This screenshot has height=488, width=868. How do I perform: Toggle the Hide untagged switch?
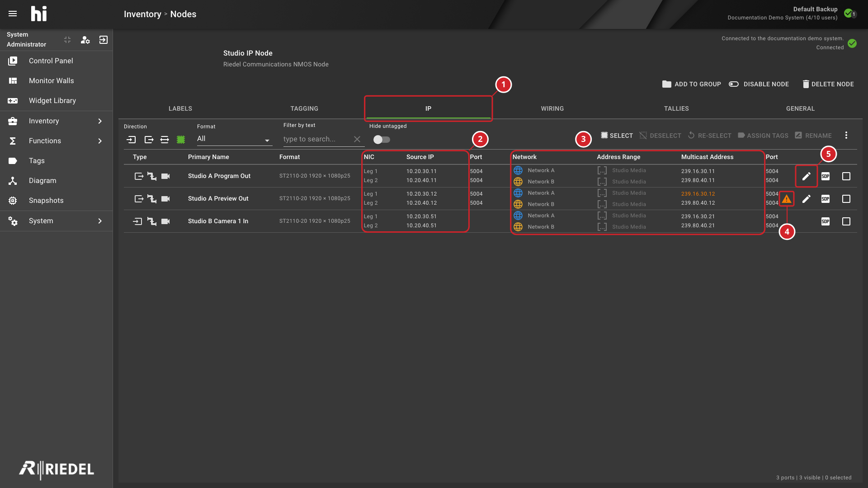[x=382, y=140]
